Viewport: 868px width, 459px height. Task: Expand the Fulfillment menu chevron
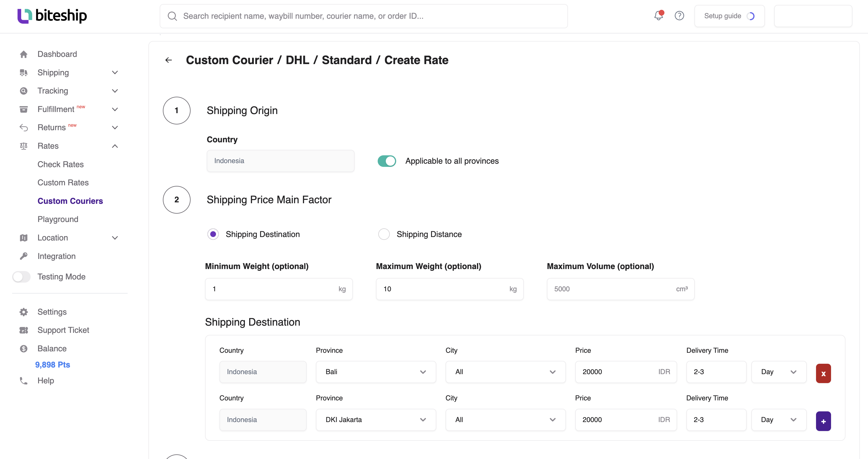(115, 109)
